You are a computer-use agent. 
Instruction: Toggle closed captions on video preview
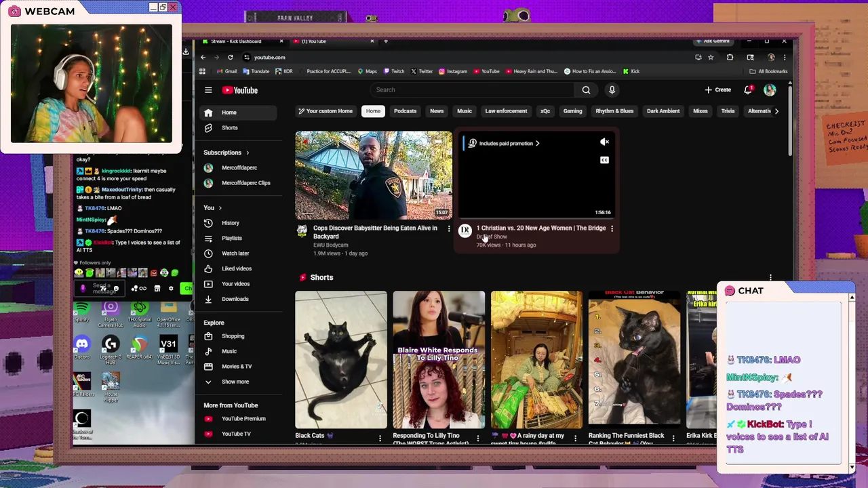click(x=604, y=160)
